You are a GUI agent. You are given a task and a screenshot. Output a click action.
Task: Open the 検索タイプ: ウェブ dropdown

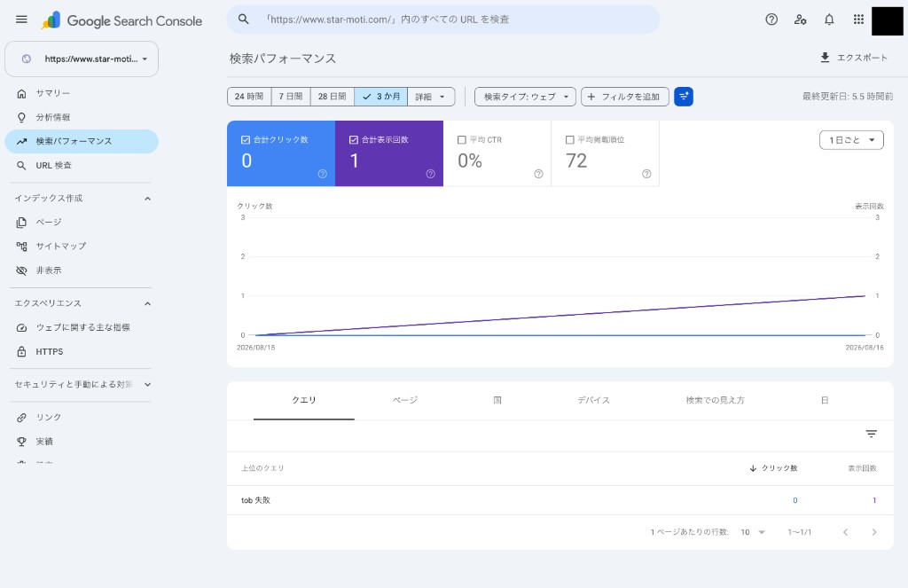[525, 97]
